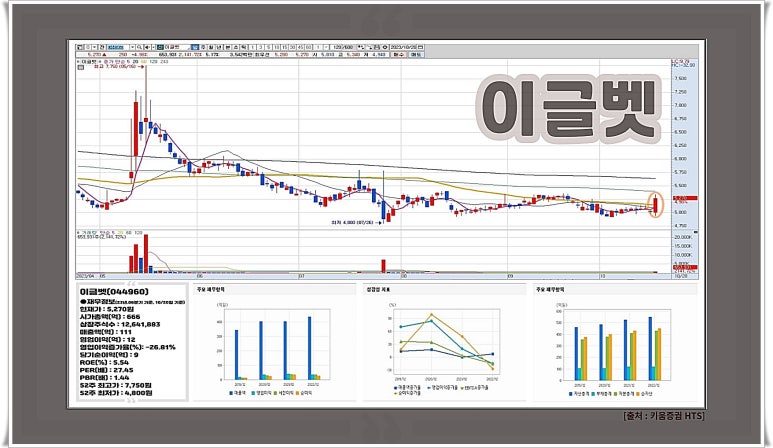Click the circled latest red candlestick
Image resolution: width=773 pixels, height=448 pixels.
coord(656,205)
